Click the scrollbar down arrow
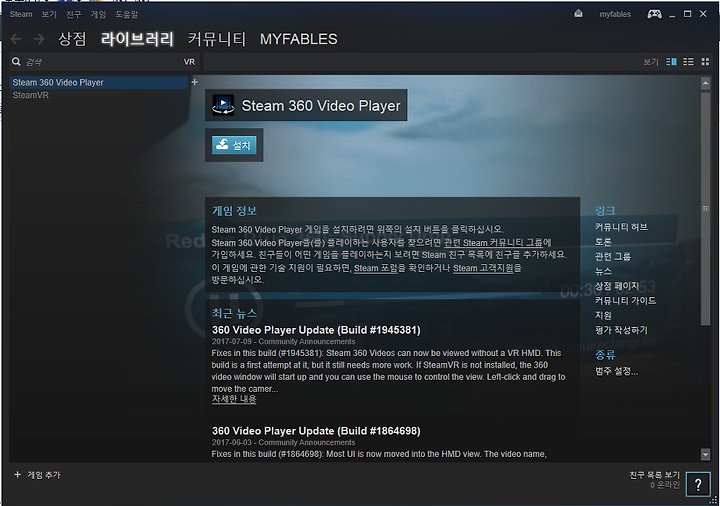Image resolution: width=720 pixels, height=506 pixels. (x=705, y=455)
